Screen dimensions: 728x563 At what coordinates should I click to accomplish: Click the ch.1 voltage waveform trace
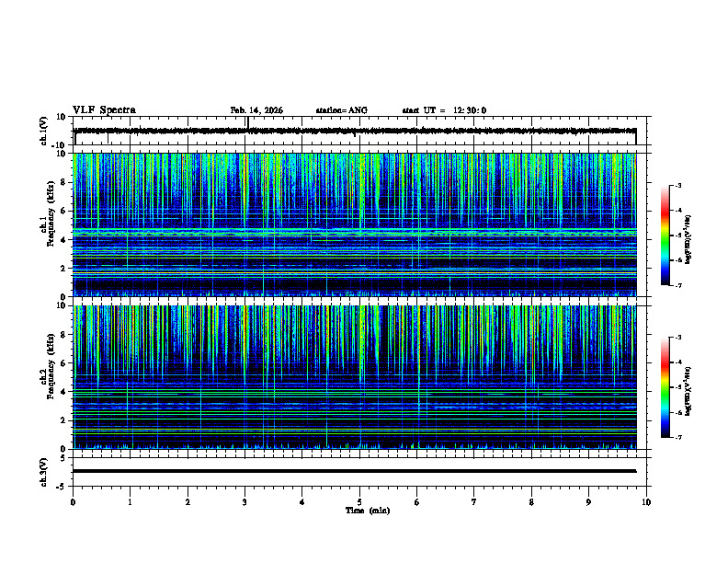[x=355, y=131]
